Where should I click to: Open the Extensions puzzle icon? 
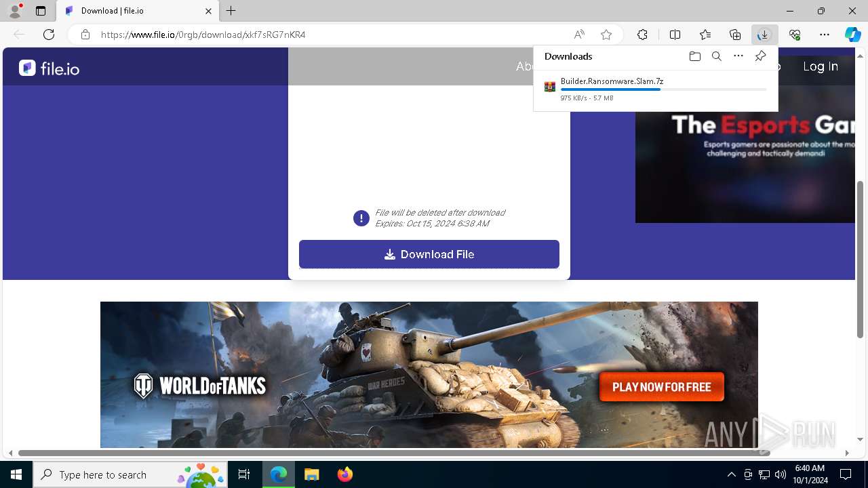coord(642,35)
